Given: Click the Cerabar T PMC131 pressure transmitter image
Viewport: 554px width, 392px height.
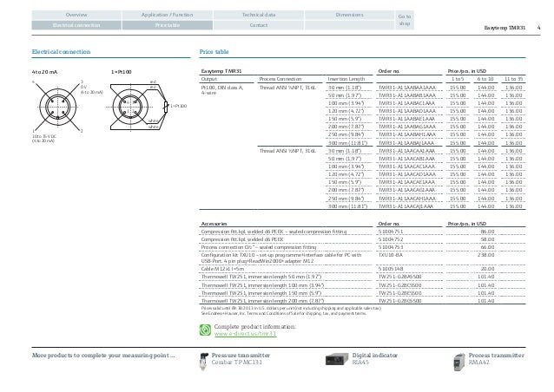Looking at the screenshot, I should 204,362.
